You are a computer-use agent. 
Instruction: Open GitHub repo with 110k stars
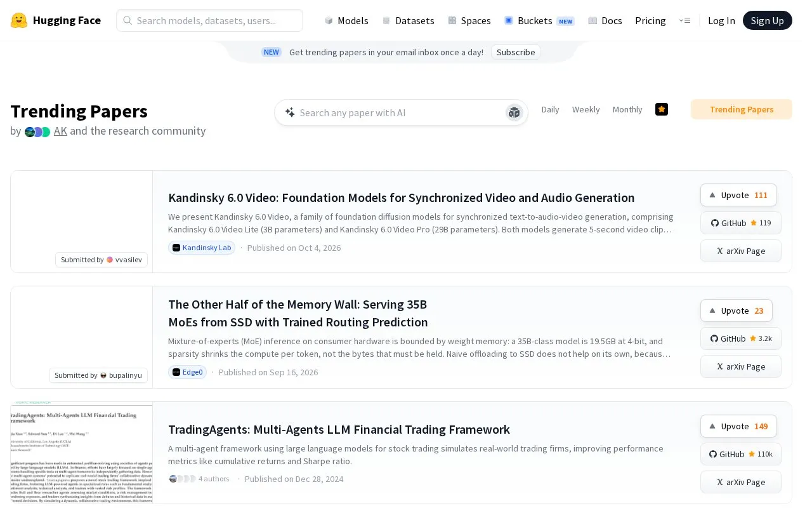point(741,454)
